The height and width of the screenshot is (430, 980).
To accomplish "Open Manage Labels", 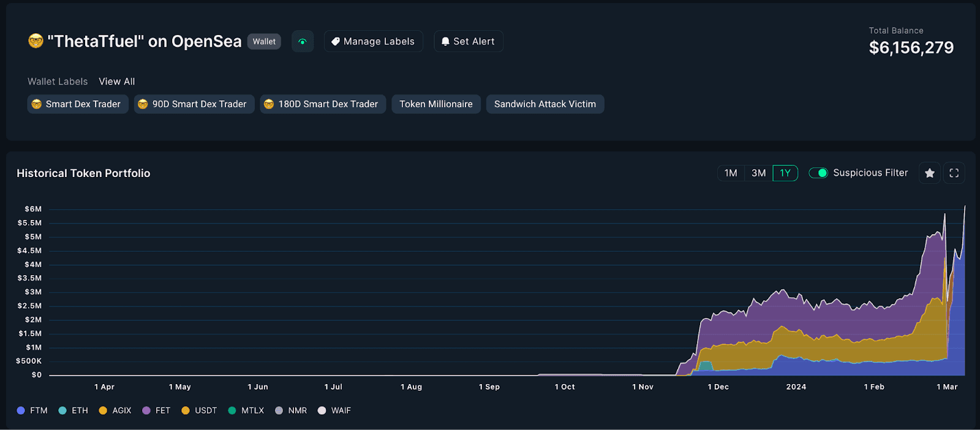I will click(x=373, y=42).
